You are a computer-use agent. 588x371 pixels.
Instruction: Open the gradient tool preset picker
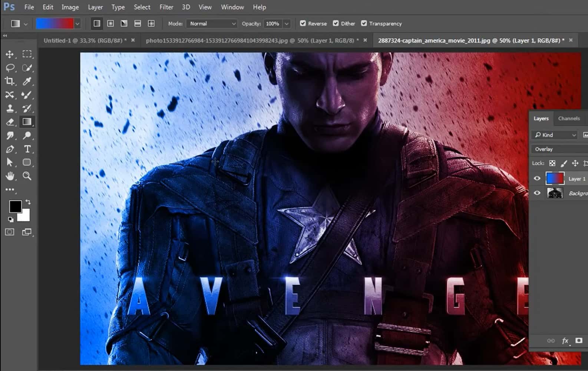tap(19, 23)
